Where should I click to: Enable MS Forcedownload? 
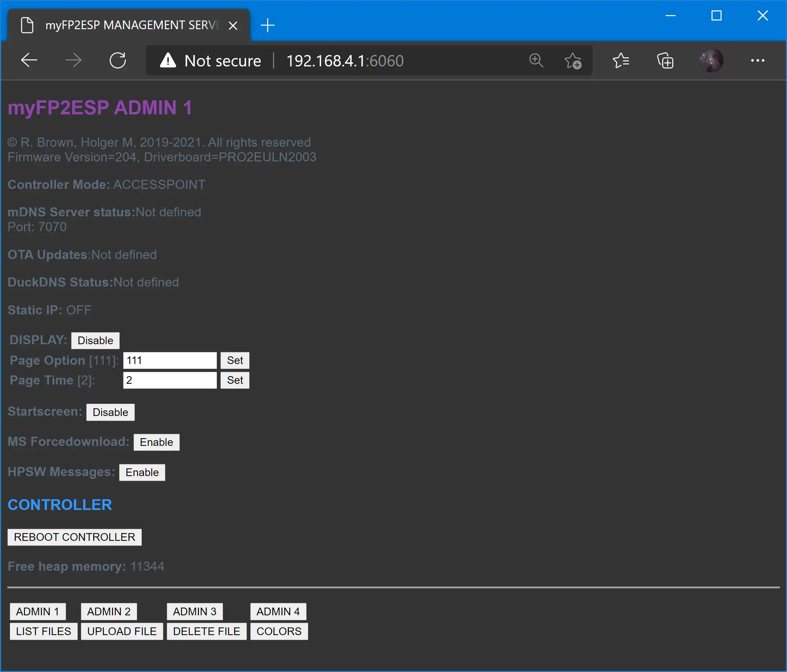point(156,442)
